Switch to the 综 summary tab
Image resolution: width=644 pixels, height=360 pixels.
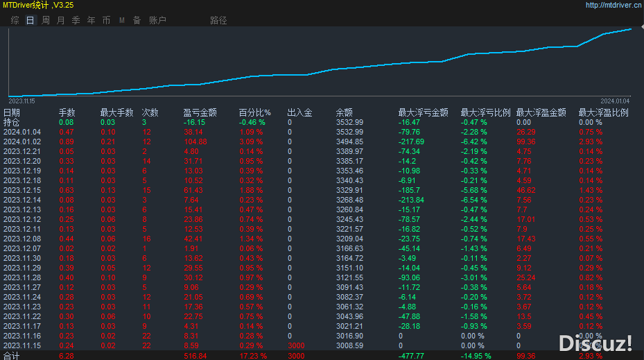tap(15, 20)
